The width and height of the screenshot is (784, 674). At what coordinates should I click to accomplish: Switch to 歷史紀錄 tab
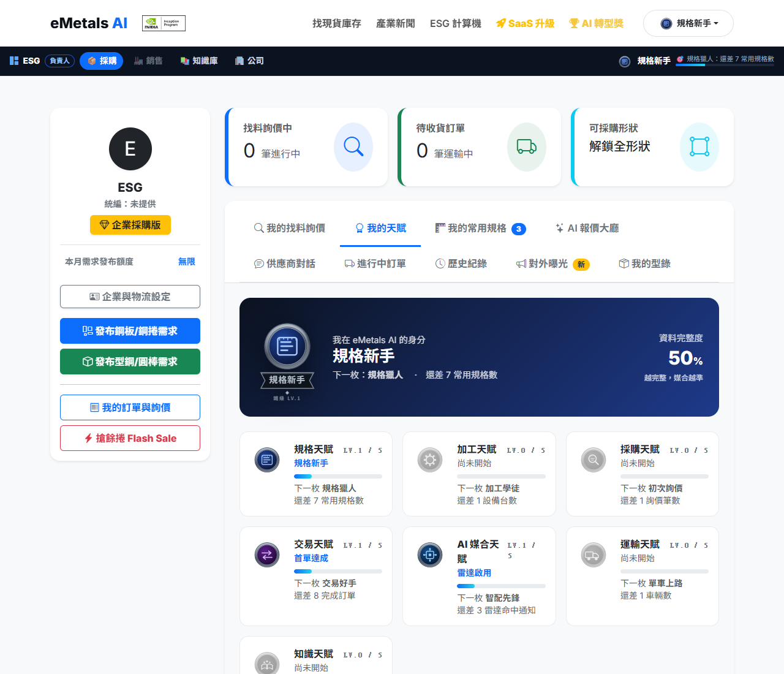tap(461, 263)
